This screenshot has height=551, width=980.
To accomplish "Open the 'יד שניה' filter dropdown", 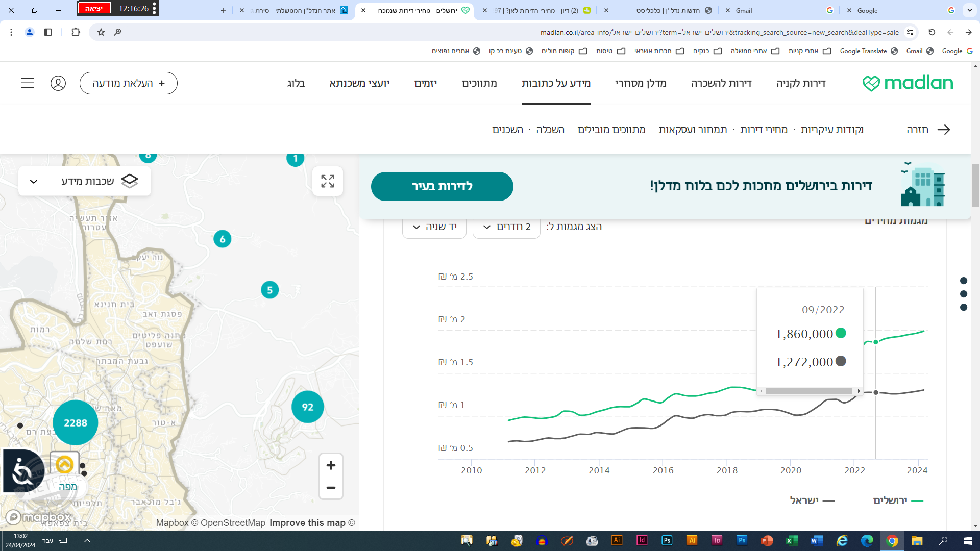I will point(434,227).
